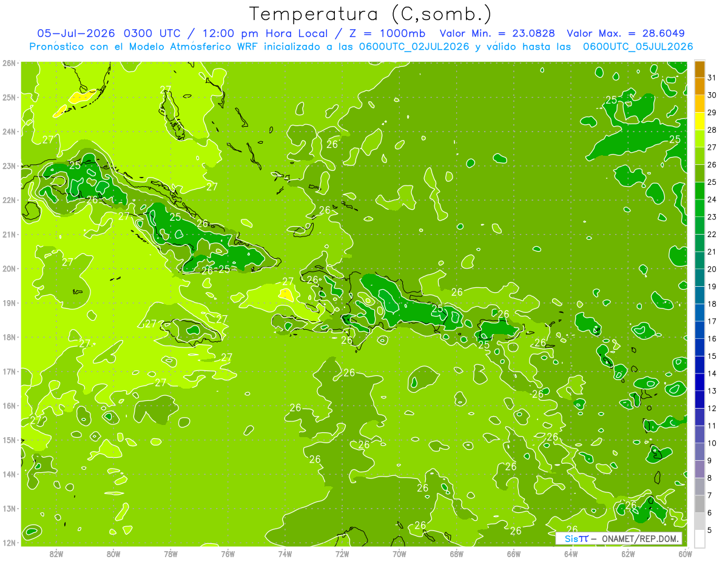The image size is (728, 562).
Task: Click the "82W" longitude axis label
Action: tap(56, 554)
